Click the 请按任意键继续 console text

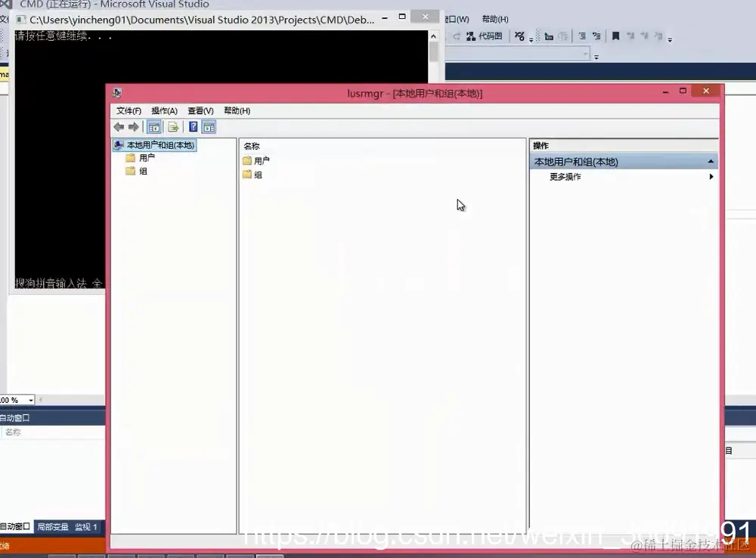[64, 36]
